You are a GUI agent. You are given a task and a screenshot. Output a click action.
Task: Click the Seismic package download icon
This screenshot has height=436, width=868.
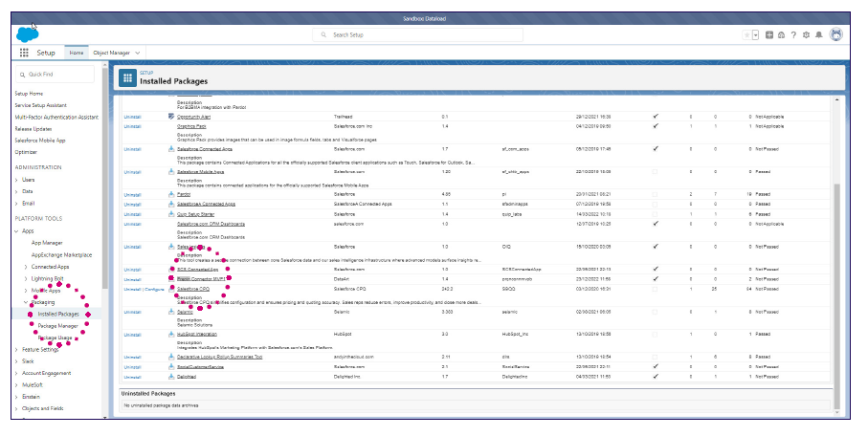(x=171, y=312)
